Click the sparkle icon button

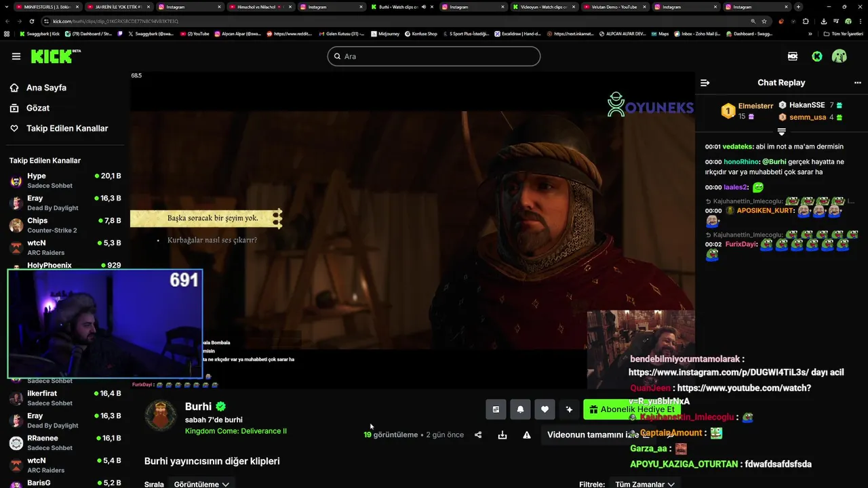(569, 409)
